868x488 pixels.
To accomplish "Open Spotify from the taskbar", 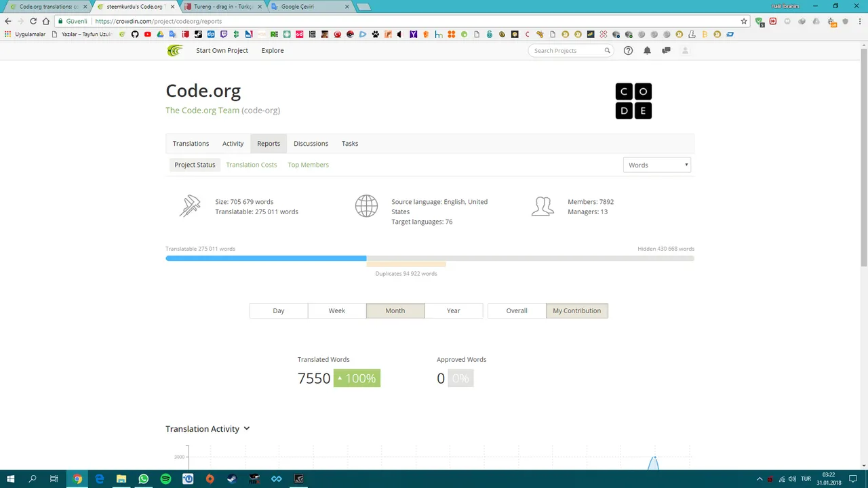I will [x=165, y=479].
